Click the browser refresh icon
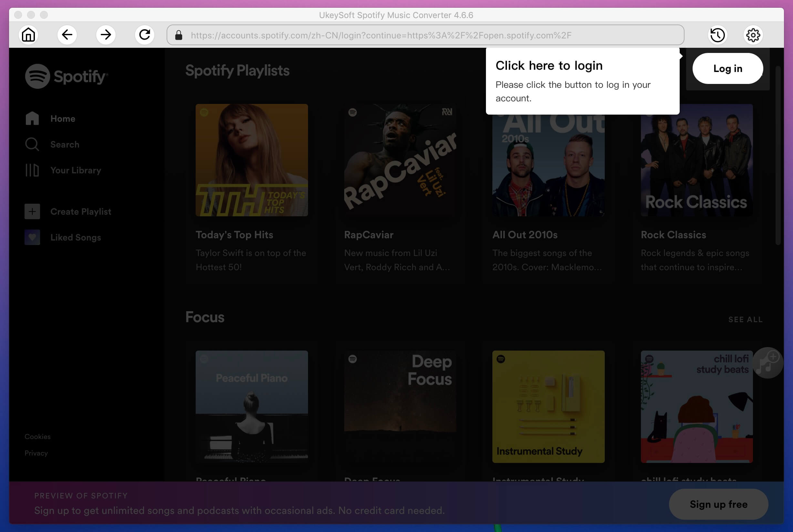This screenshot has width=793, height=532. click(x=144, y=35)
